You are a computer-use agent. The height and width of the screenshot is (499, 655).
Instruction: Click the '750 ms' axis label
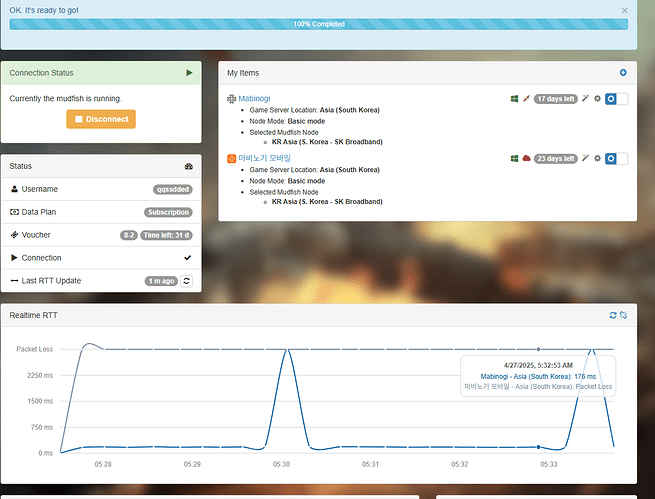[x=42, y=427]
